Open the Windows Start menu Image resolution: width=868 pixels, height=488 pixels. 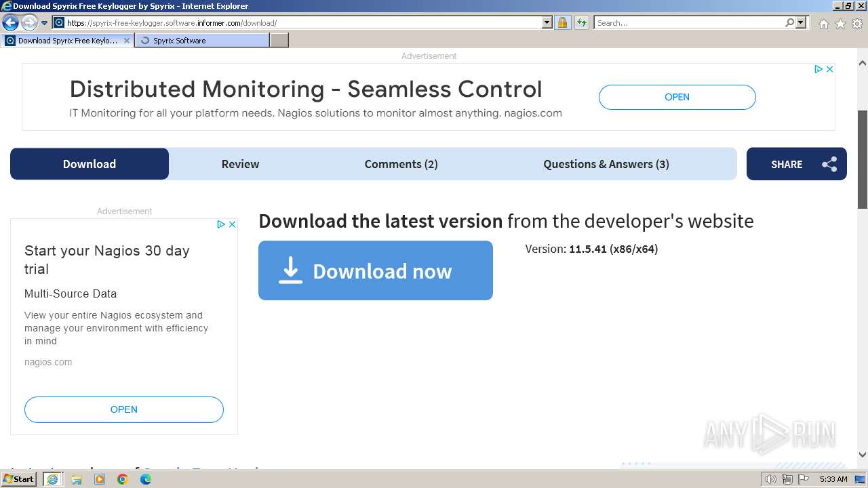pyautogui.click(x=19, y=479)
